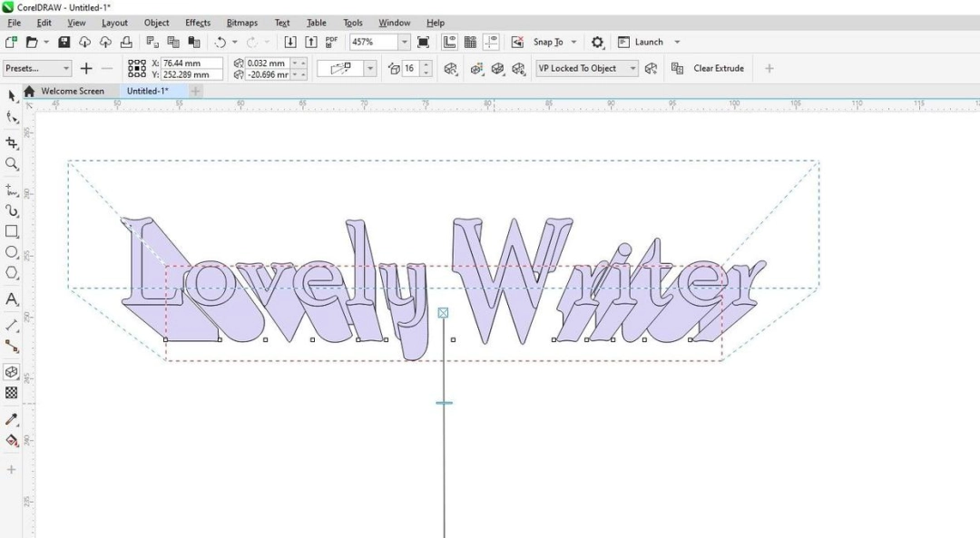The width and height of the screenshot is (980, 538).
Task: Select the Rectangle tool
Action: point(11,231)
